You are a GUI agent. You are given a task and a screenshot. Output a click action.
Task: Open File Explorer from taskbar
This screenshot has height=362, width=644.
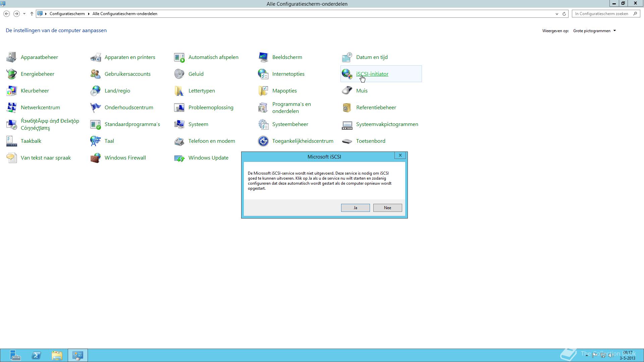click(x=57, y=355)
